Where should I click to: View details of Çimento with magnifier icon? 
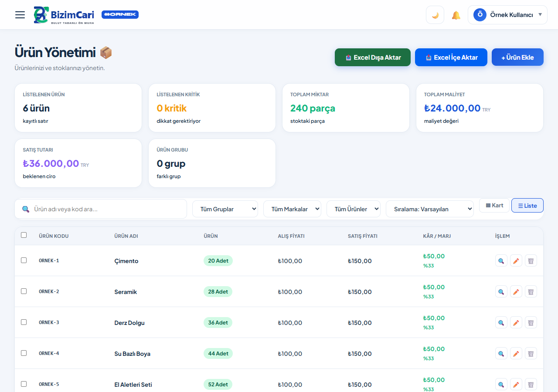coord(501,261)
